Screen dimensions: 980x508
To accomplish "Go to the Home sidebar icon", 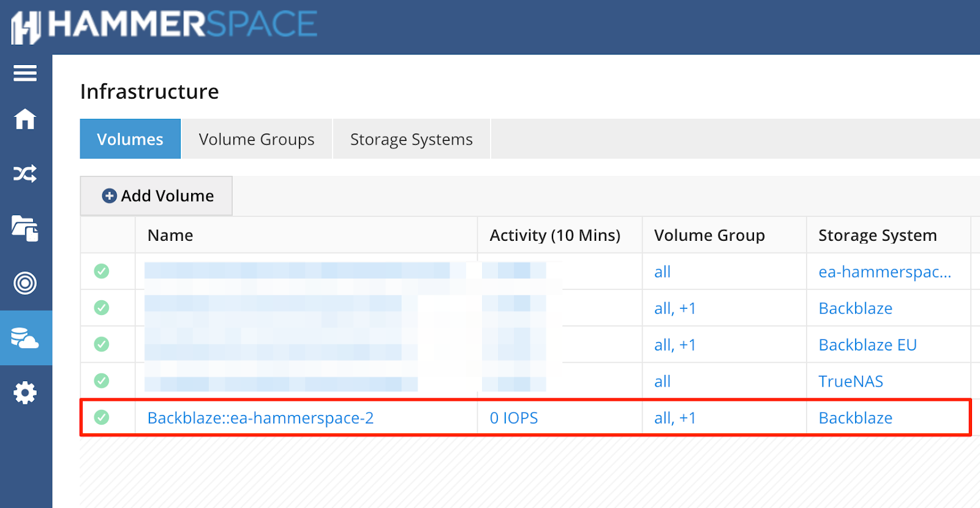I will (25, 119).
